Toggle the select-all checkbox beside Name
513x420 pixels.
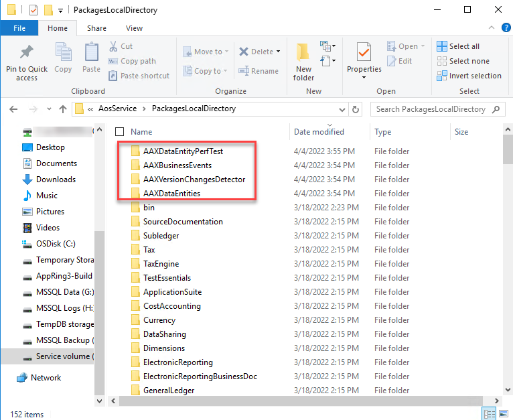click(x=120, y=131)
